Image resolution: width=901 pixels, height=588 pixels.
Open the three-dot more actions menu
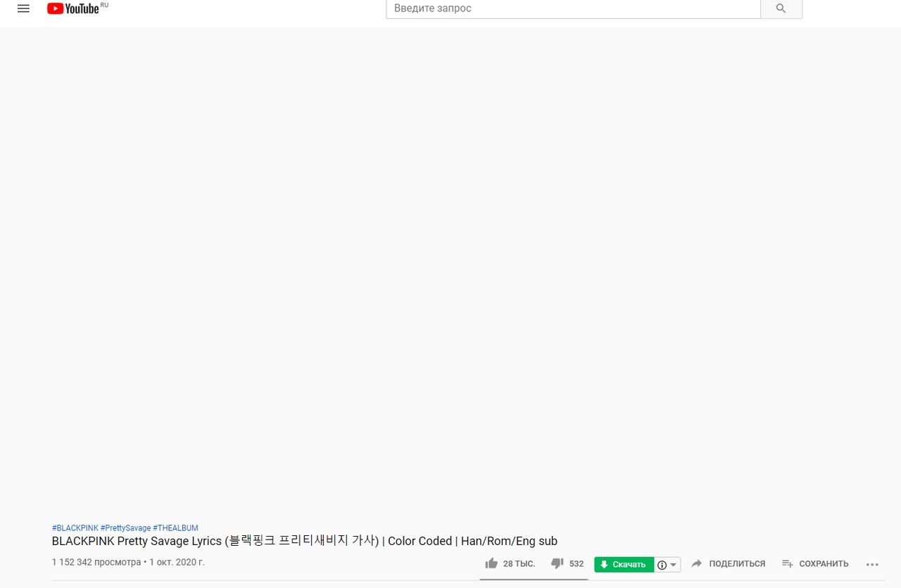872,564
